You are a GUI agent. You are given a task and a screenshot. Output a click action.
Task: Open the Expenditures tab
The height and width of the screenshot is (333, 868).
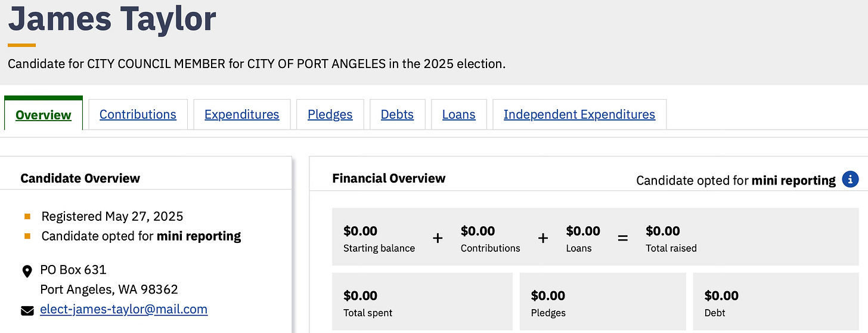[x=241, y=115]
